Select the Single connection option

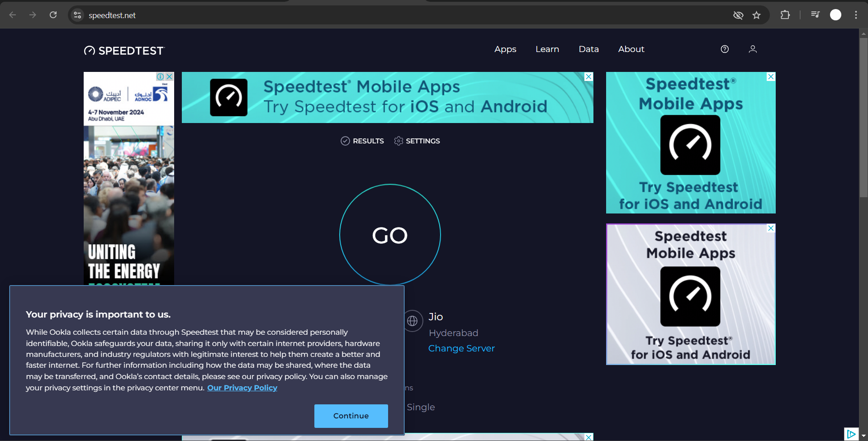421,407
